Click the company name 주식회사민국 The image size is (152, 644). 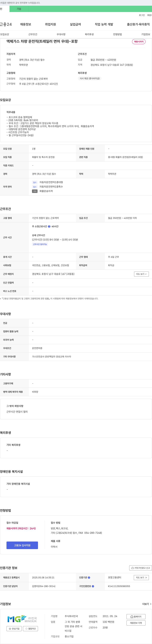click(x=71, y=616)
